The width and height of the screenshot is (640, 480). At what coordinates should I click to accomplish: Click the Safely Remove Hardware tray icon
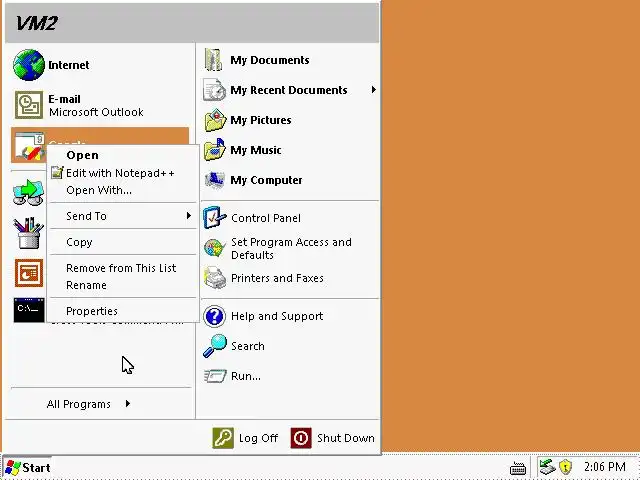coord(547,467)
